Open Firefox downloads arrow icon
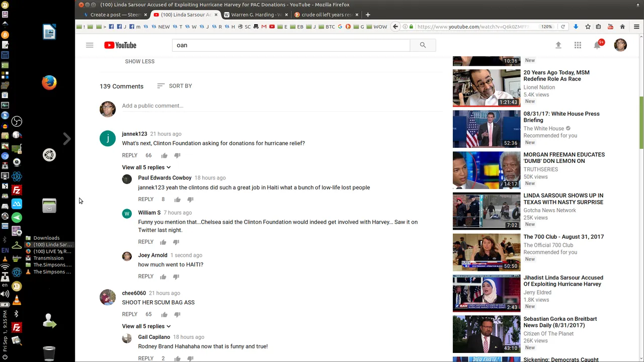Viewport: 644px width, 362px height. click(x=576, y=27)
